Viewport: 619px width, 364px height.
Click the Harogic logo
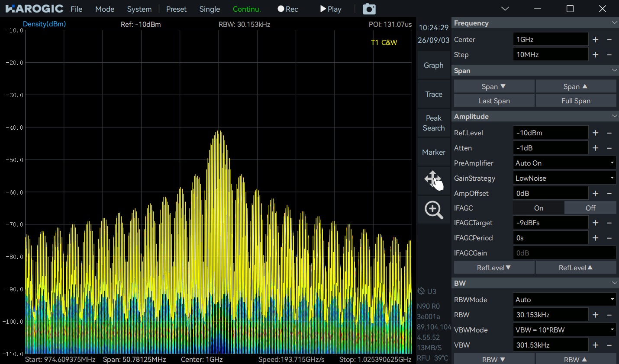pos(34,9)
